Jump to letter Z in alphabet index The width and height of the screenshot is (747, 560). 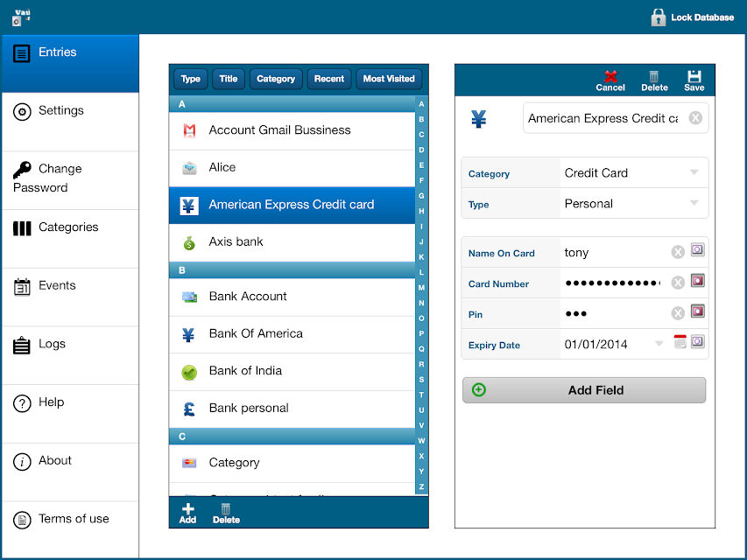tap(421, 486)
